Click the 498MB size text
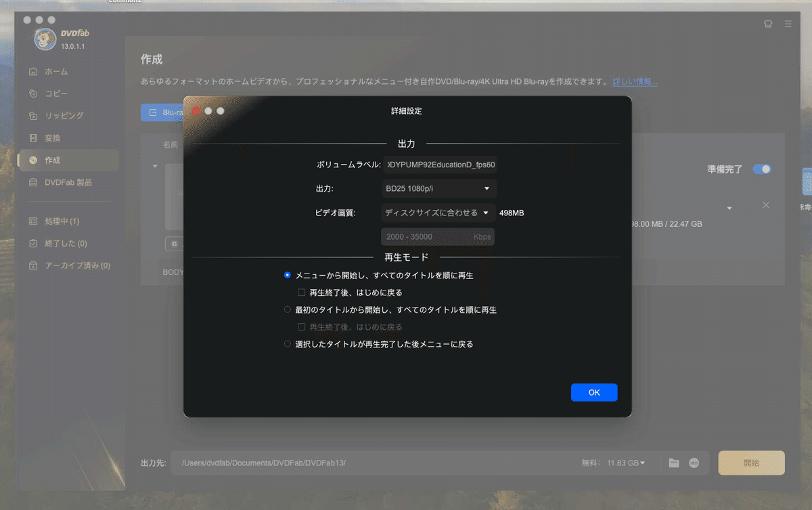Screen dimensions: 812x510 click(x=512, y=213)
